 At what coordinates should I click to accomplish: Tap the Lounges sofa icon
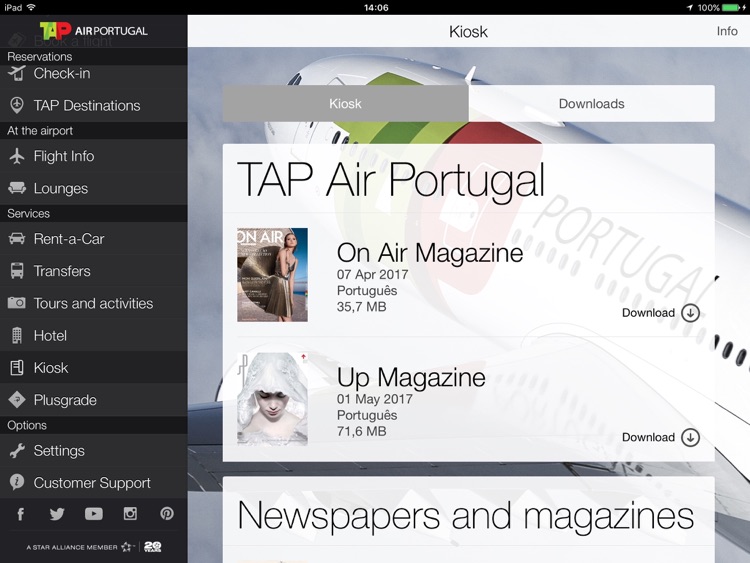(x=17, y=188)
